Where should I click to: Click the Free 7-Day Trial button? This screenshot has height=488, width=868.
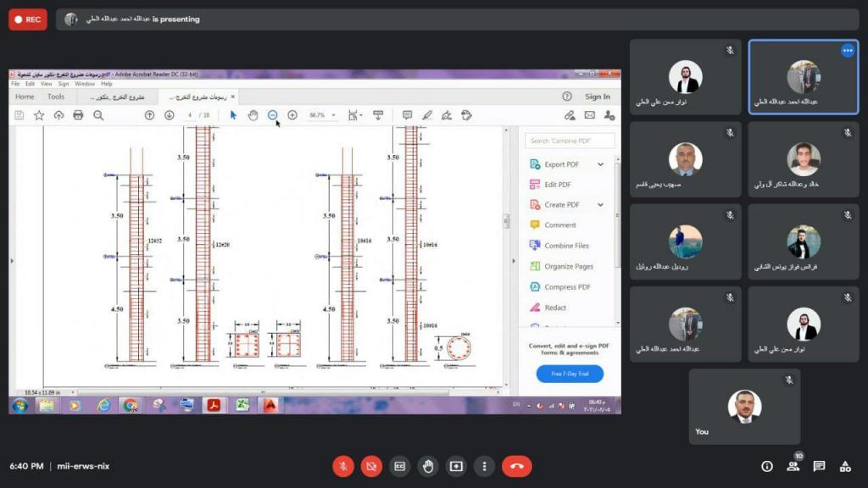point(570,374)
